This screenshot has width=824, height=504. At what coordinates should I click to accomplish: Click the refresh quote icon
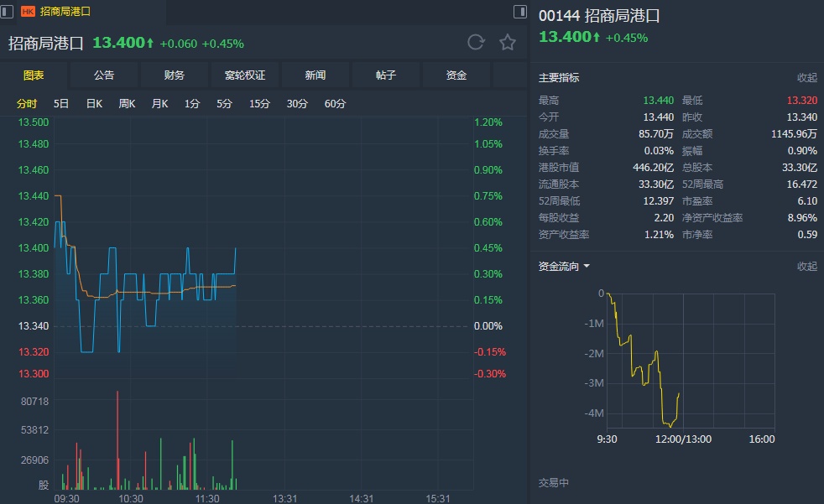point(476,43)
